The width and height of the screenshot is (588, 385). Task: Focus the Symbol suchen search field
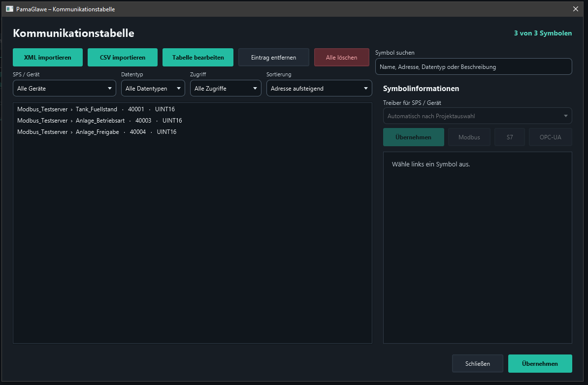coord(474,67)
